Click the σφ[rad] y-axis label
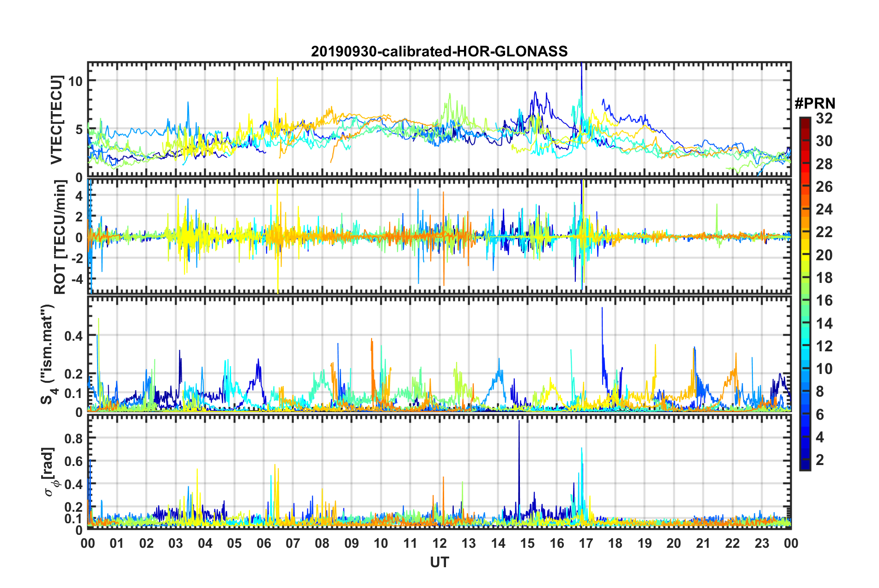The width and height of the screenshot is (879, 588). 50,472
